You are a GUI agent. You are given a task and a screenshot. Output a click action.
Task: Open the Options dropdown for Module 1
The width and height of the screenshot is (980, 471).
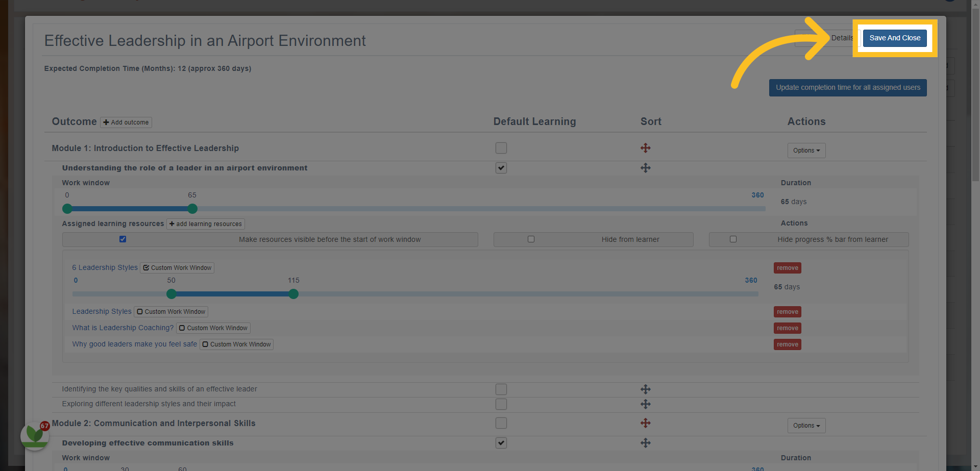tap(806, 151)
